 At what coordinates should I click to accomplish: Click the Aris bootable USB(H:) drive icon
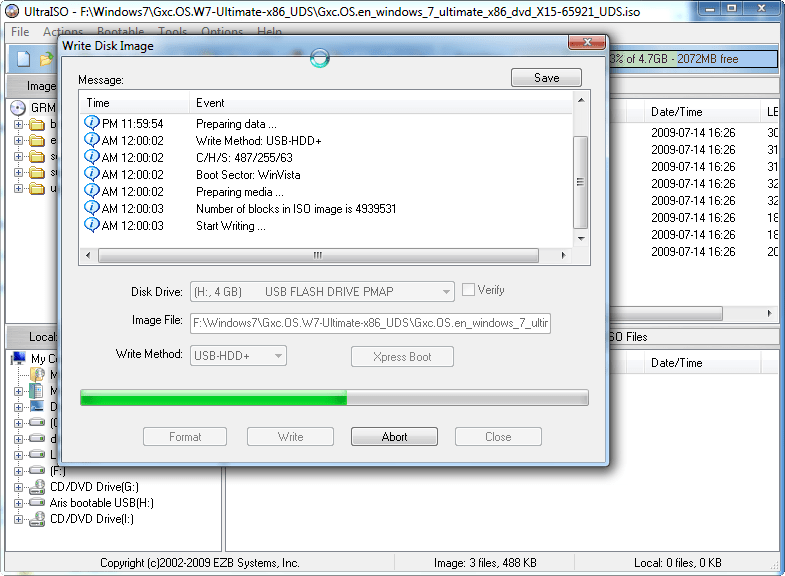pos(37,502)
